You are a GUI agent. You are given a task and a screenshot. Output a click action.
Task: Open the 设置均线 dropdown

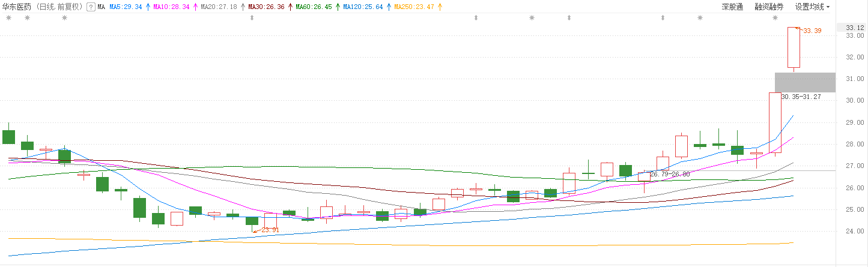pos(812,7)
